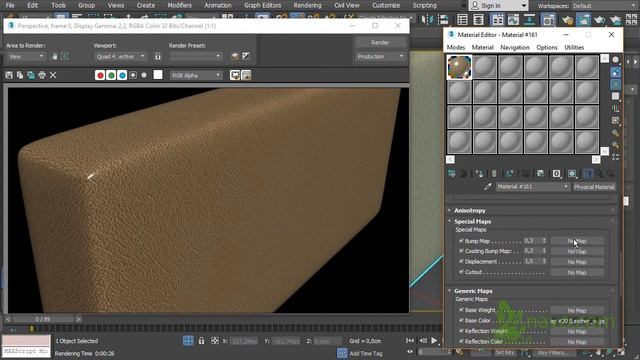Open the Graph Editors menu
The width and height of the screenshot is (640, 360).
click(x=262, y=5)
